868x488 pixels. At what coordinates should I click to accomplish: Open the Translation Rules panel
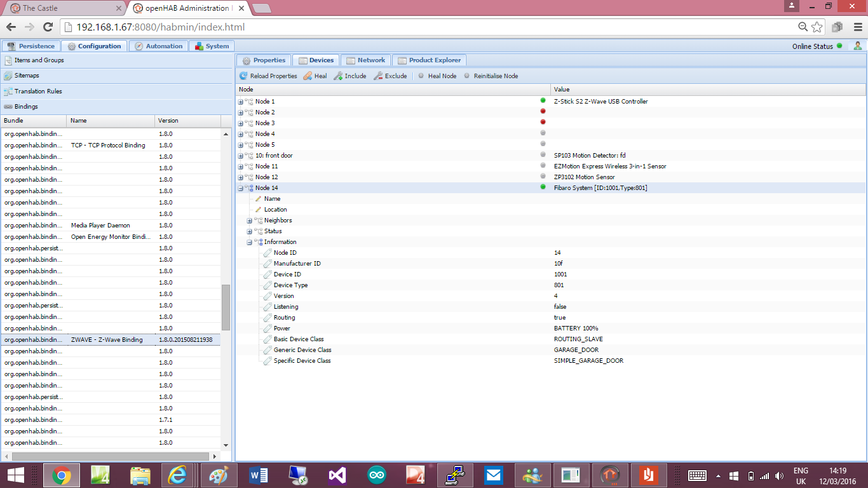117,91
